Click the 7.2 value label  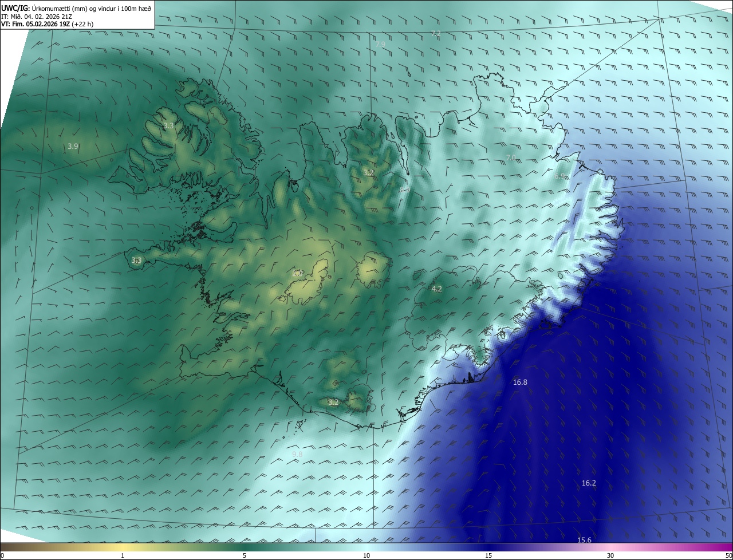436,34
